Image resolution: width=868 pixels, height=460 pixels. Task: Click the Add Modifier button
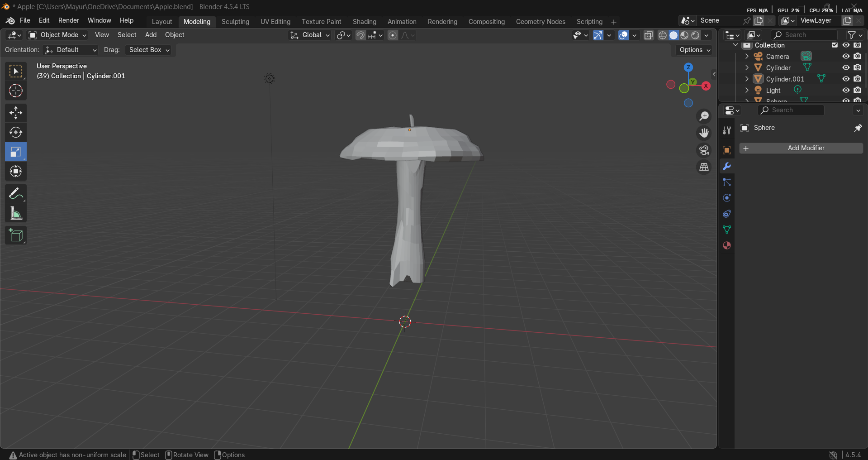[801, 148]
